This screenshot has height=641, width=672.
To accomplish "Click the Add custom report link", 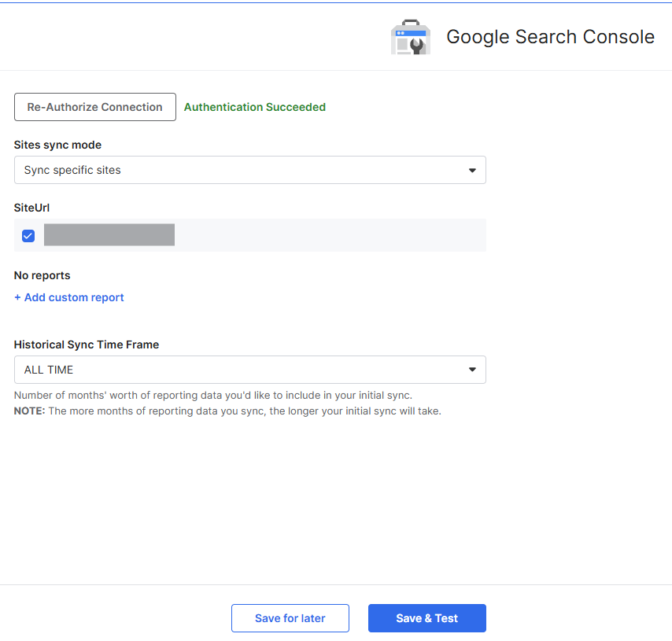I will [69, 297].
